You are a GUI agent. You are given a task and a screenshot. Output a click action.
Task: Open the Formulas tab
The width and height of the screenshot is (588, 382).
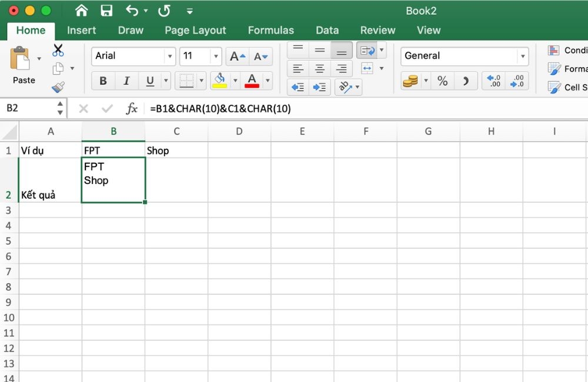pos(270,30)
